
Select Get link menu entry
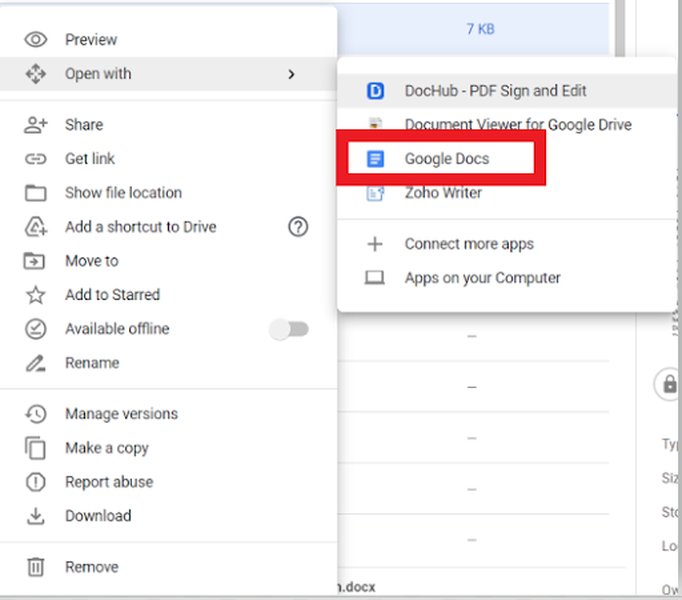pyautogui.click(x=168, y=159)
